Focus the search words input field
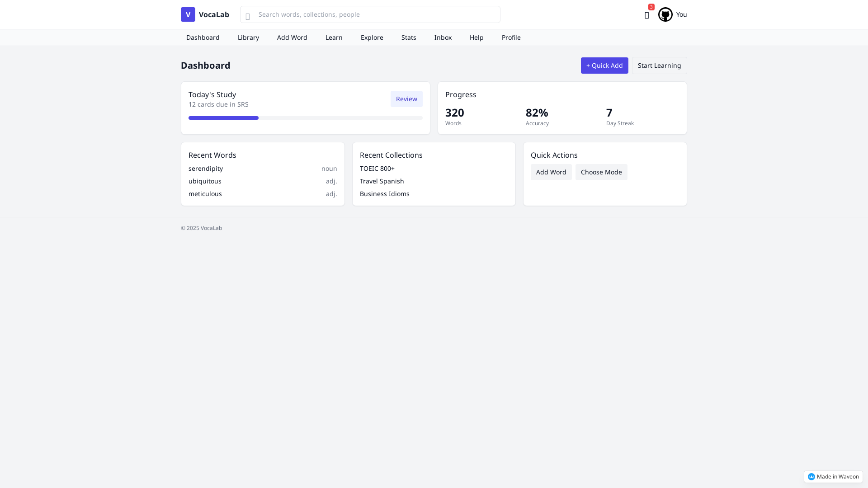The width and height of the screenshot is (868, 488). [x=375, y=14]
